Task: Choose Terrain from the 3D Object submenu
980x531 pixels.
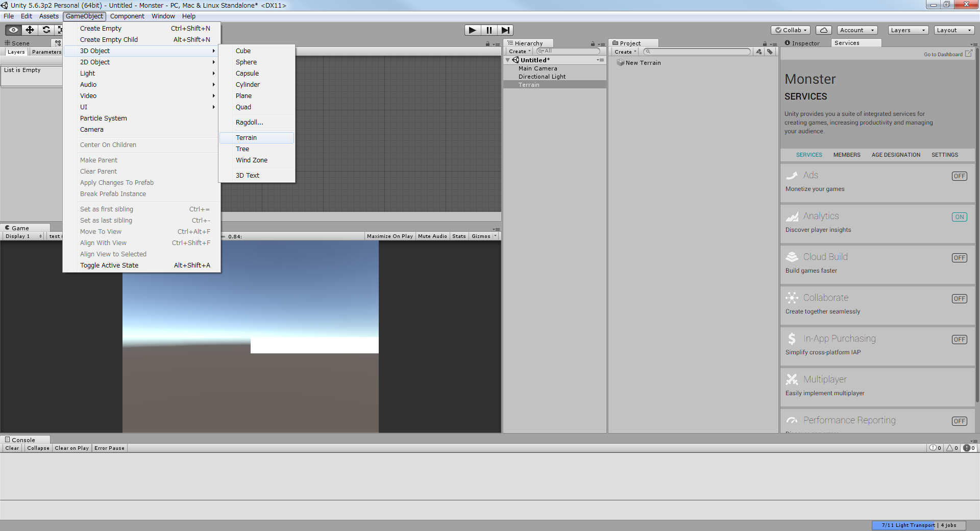Action: click(257, 138)
